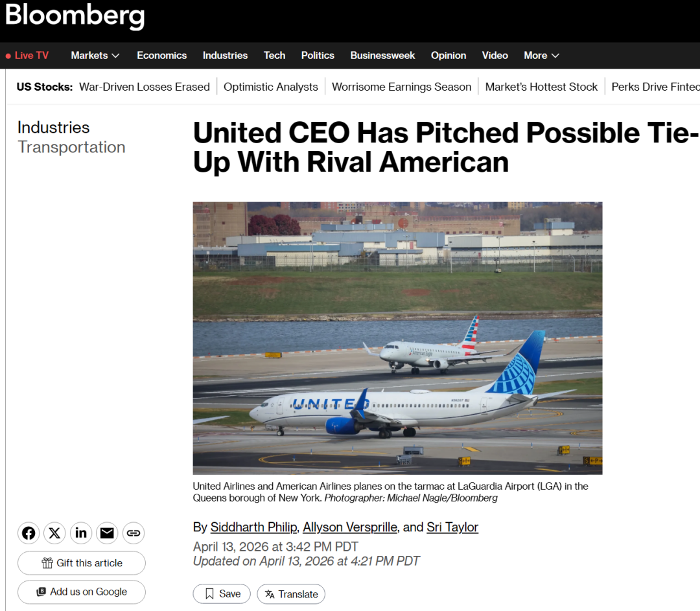Copy article link icon
This screenshot has width=700, height=611.
[x=134, y=533]
